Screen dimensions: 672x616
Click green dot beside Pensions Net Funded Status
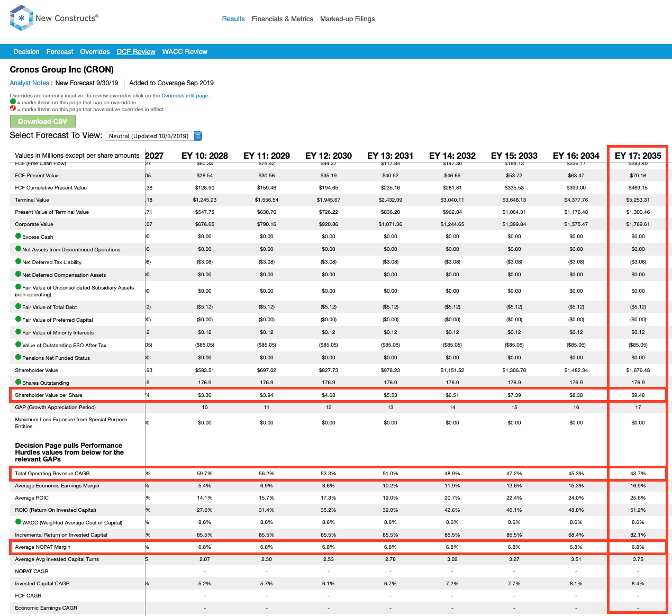click(x=18, y=357)
